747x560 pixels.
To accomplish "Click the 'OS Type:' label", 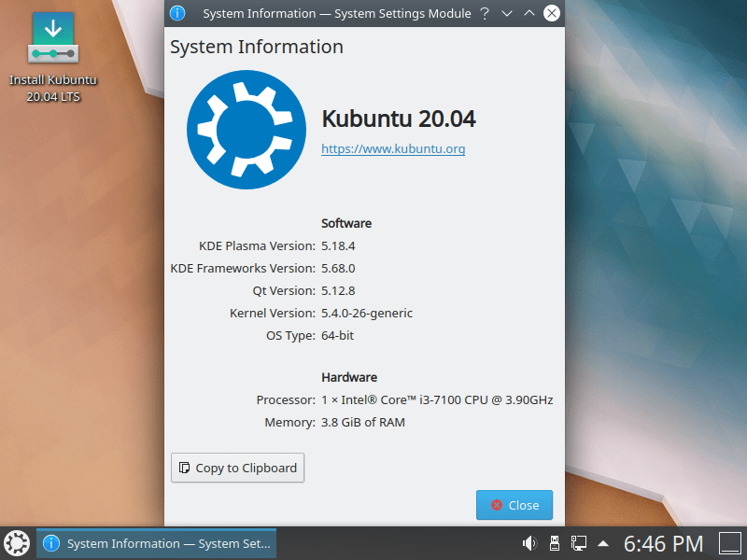I will tap(290, 336).
